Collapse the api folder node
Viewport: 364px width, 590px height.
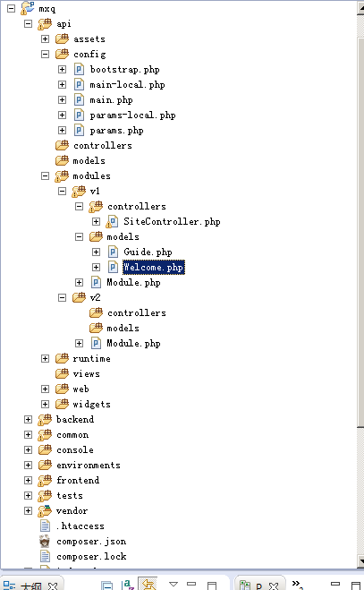point(29,23)
